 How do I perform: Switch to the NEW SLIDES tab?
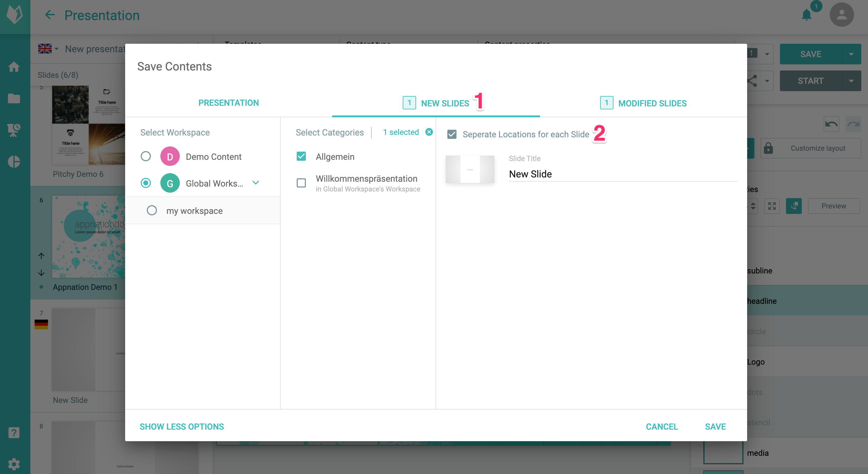(436, 103)
